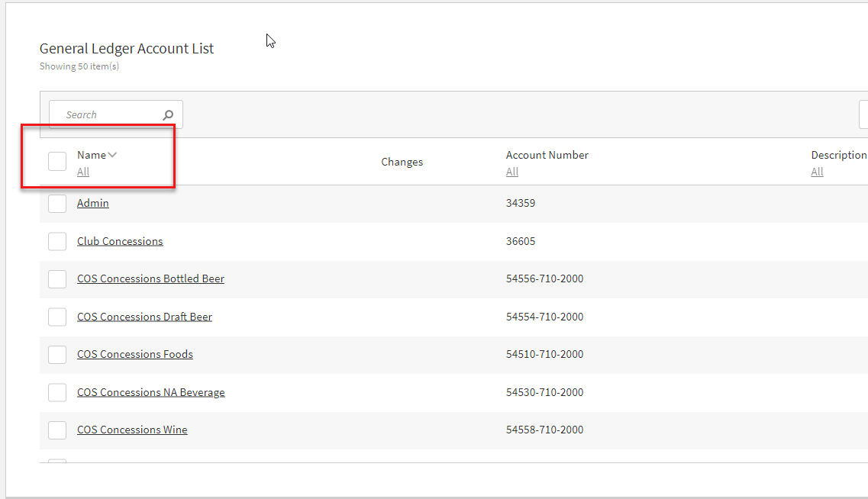Toggle the select-all checkbox in header

pos(57,161)
